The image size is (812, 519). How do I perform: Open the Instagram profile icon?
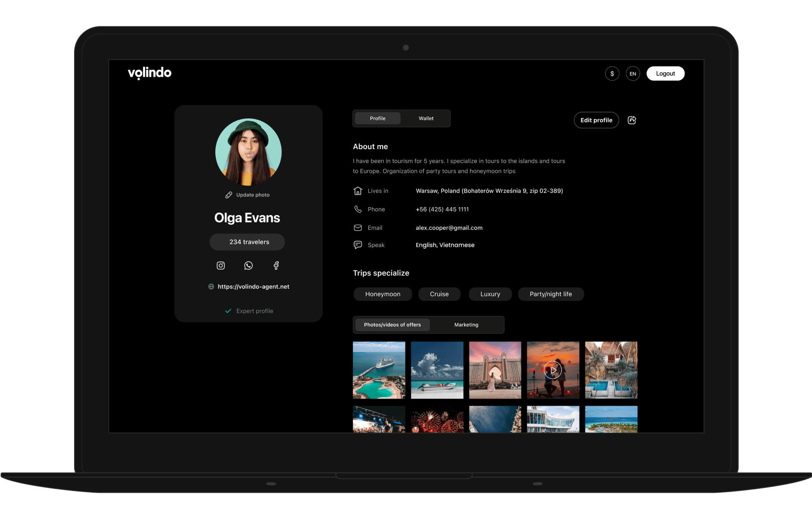point(221,266)
